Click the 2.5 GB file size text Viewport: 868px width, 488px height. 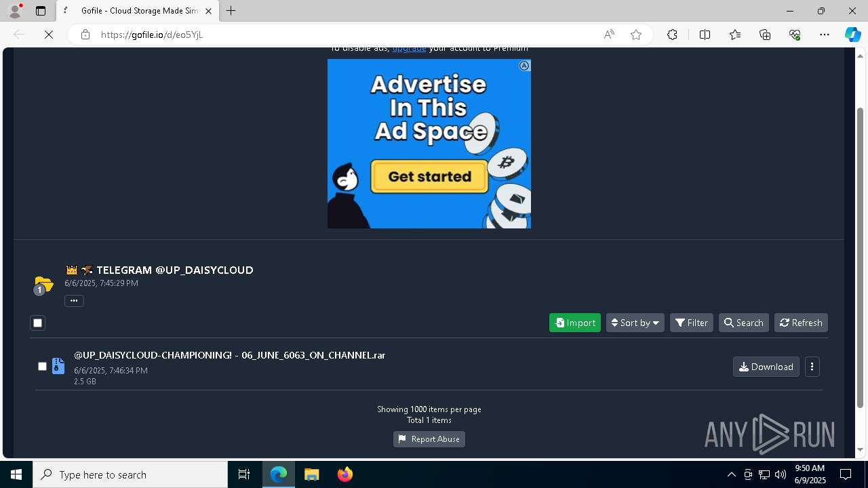(85, 382)
